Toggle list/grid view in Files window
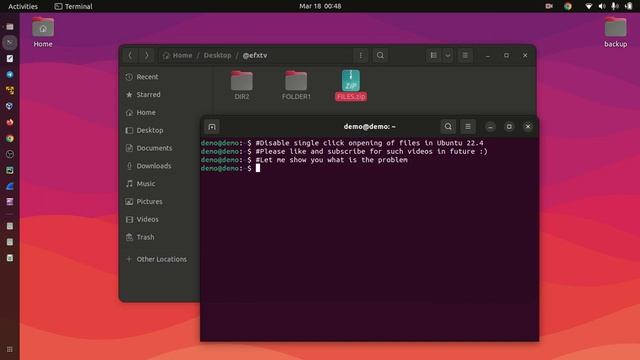 click(433, 55)
